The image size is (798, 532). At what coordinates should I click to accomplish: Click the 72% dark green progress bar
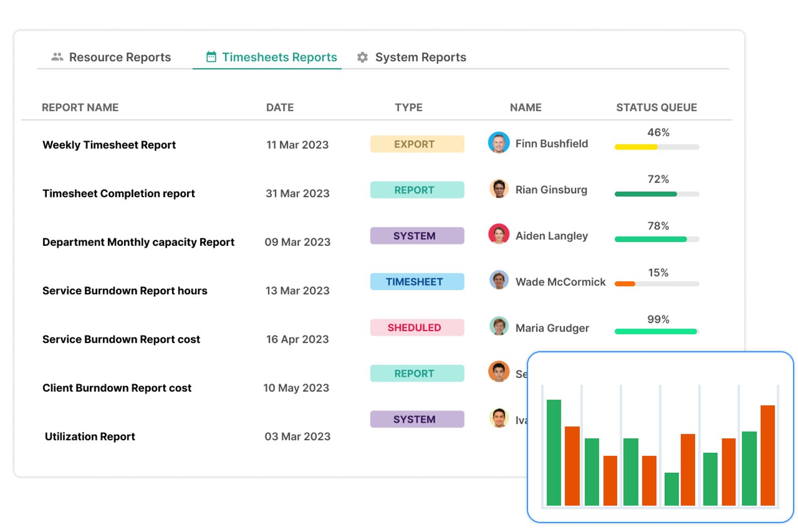(x=657, y=194)
